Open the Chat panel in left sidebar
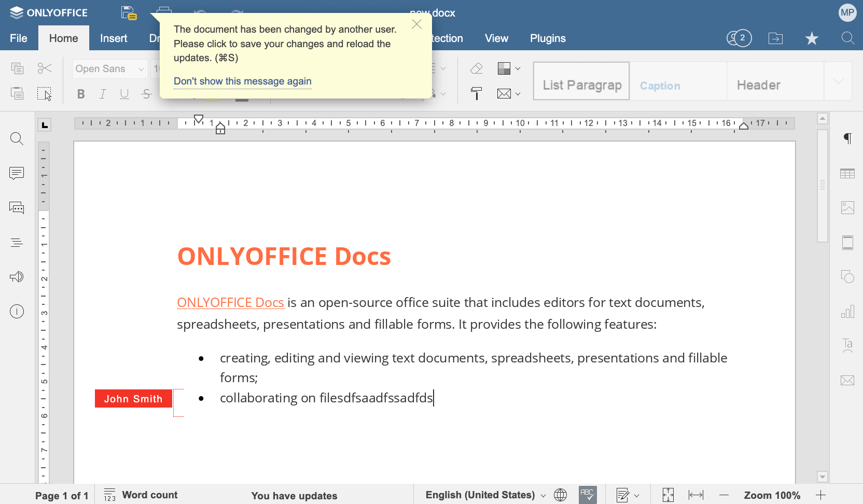 point(17,208)
